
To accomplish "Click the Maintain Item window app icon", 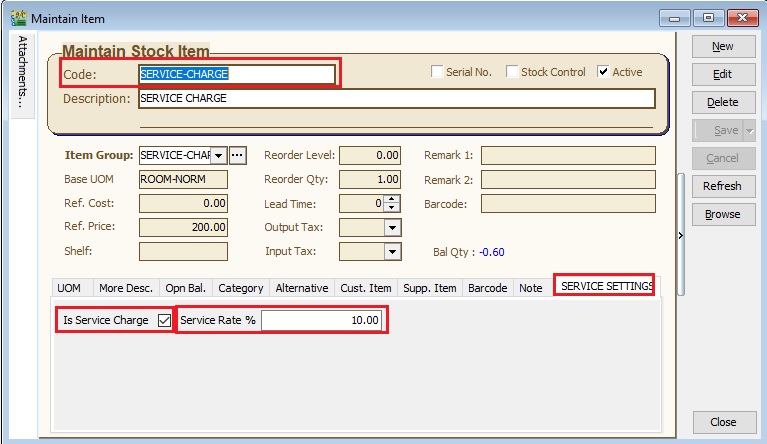I will 17,18.
